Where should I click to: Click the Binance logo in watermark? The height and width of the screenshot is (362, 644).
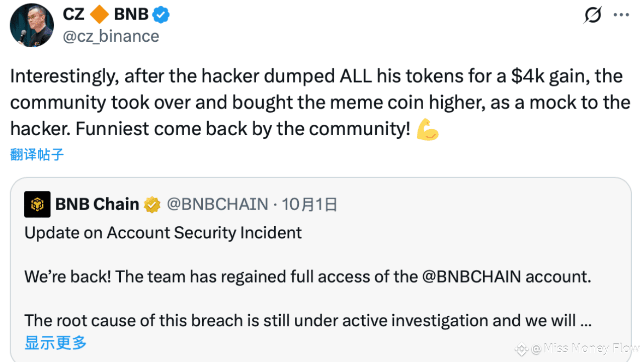click(x=521, y=348)
